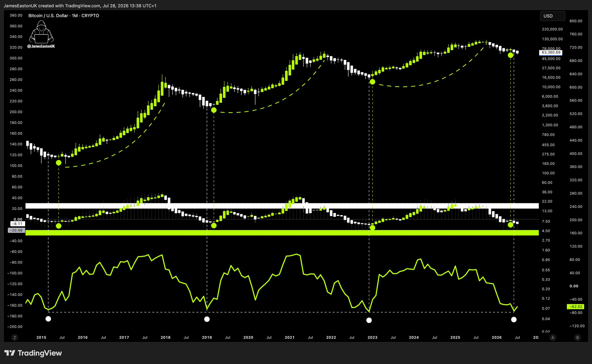
Task: Click the white dot below the 2015 oscillator low
Action: click(x=48, y=319)
